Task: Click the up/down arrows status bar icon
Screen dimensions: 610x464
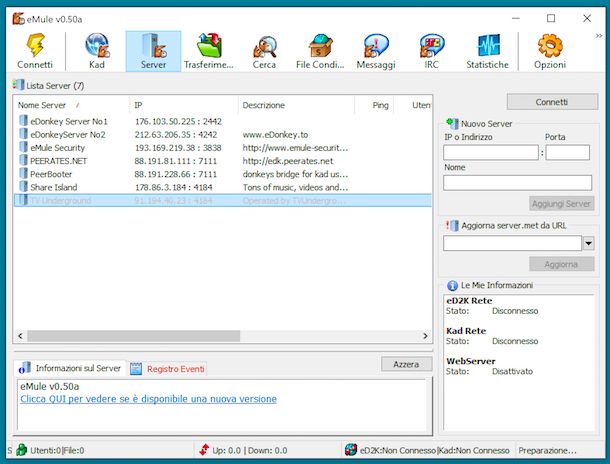Action: [x=204, y=450]
